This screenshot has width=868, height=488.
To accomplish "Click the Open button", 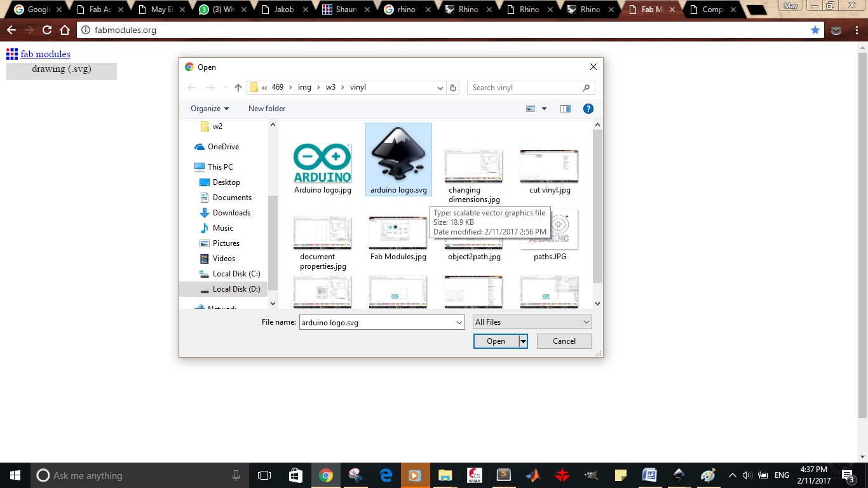I will click(x=496, y=341).
